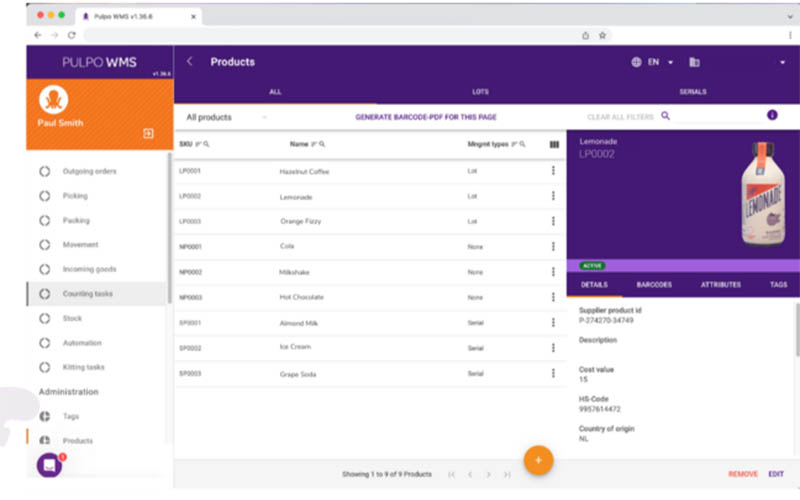Open the more options menu for Orange Fizzy

click(553, 221)
